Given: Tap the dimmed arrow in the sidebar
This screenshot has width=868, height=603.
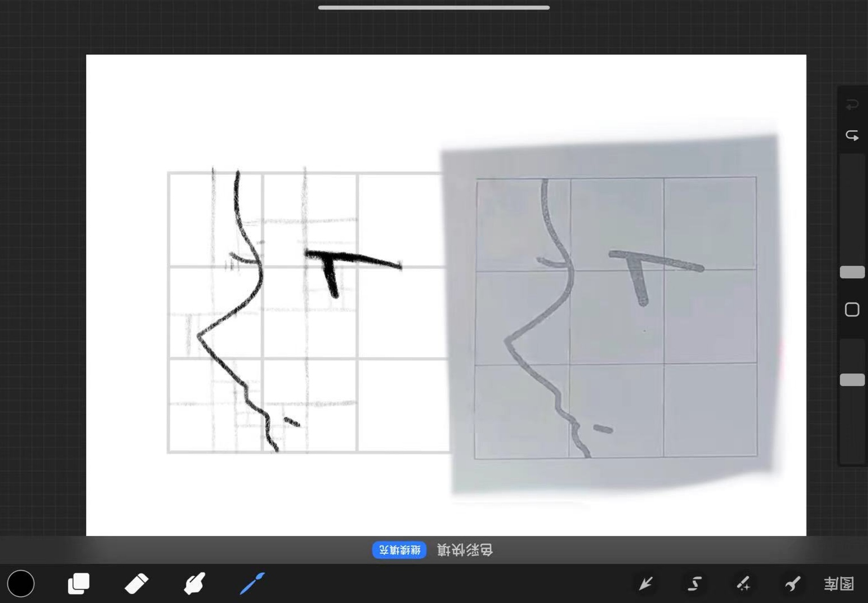Looking at the screenshot, I should click(x=852, y=105).
